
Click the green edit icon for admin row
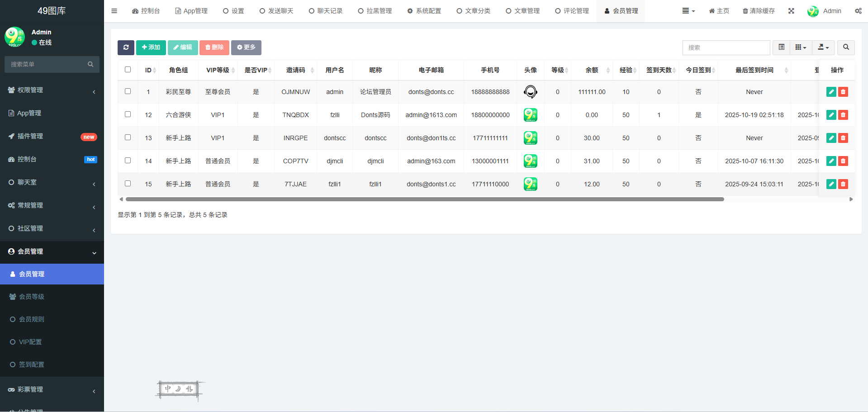[831, 92]
